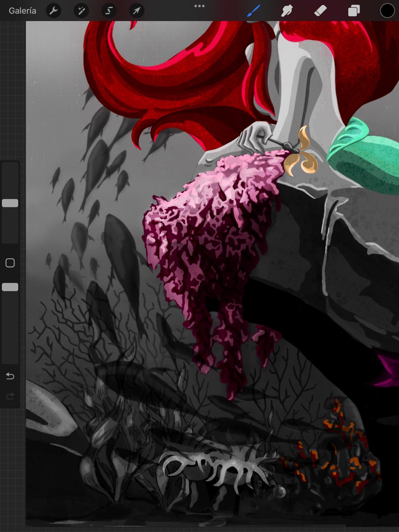Select the Brush paint tool
399x532 pixels.
coord(254,11)
